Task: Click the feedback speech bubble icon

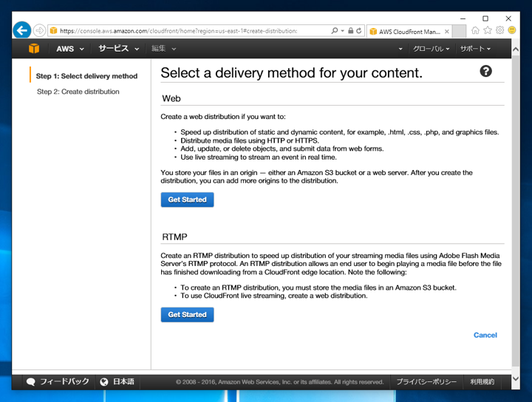Action: pos(31,382)
